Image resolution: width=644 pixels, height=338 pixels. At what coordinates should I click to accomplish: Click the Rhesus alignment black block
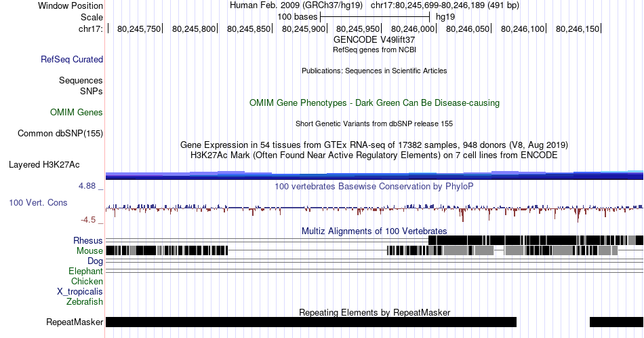tap(536, 240)
